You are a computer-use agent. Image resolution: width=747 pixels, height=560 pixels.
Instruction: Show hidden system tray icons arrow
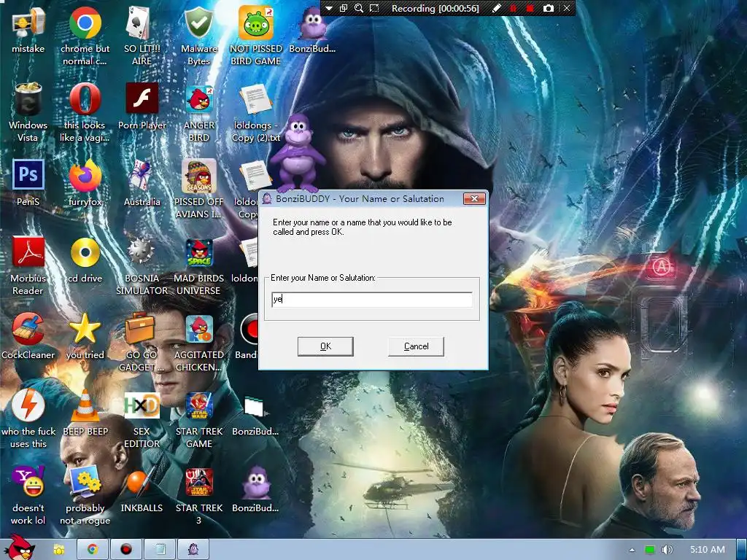(x=632, y=550)
